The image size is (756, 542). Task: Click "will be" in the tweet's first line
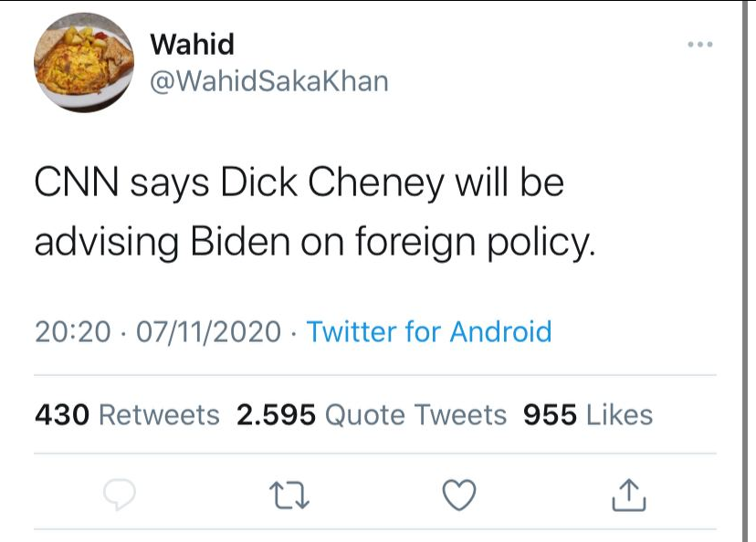coord(512,183)
